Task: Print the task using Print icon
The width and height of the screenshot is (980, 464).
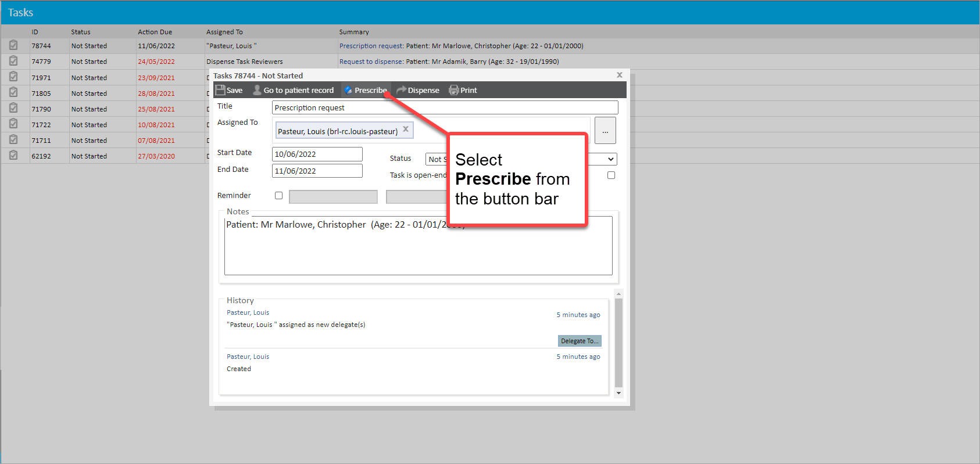Action: tap(463, 90)
